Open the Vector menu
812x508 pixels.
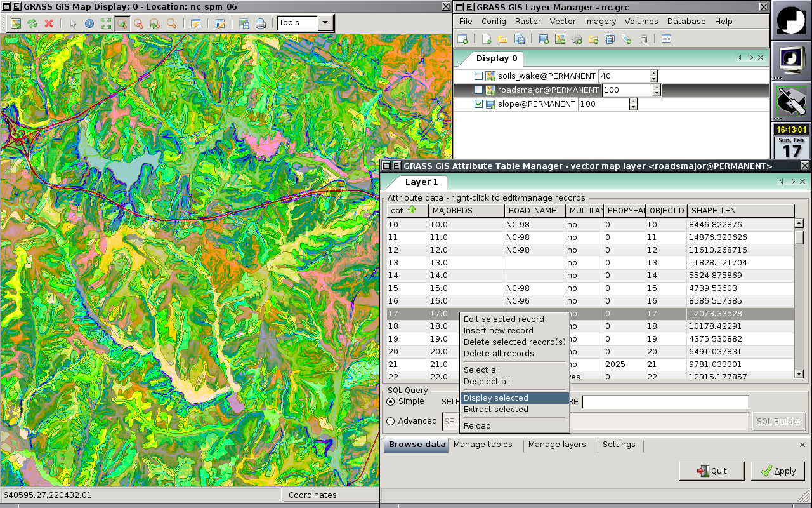563,21
